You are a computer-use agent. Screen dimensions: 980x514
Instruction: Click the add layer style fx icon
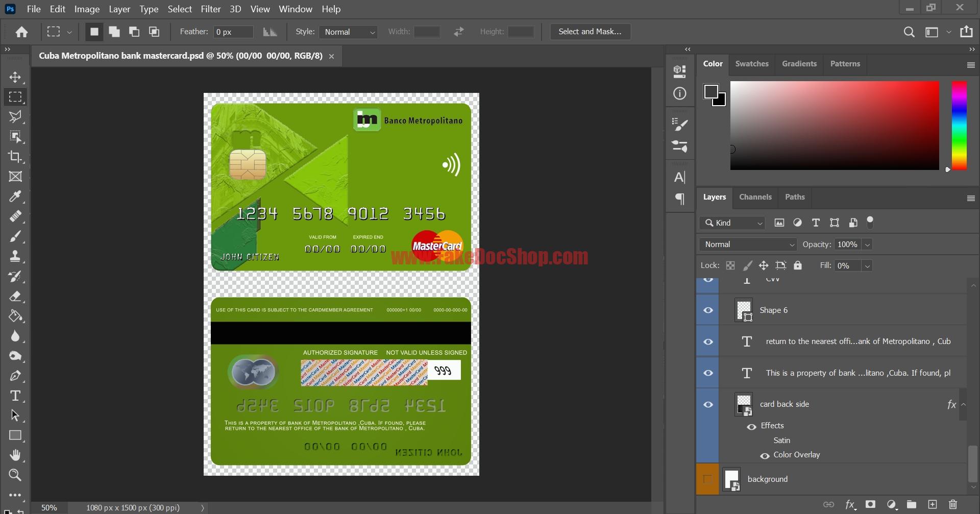[x=850, y=504]
